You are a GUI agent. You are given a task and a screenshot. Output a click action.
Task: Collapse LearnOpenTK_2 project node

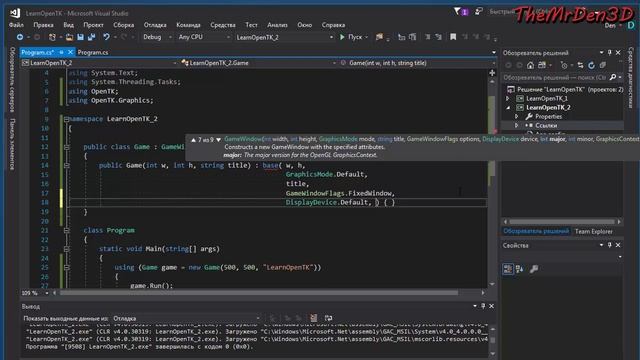(508, 108)
